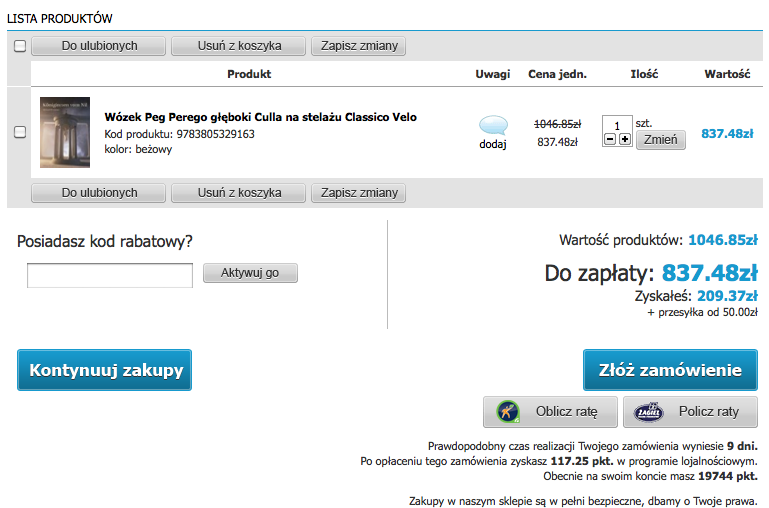This screenshot has width=769, height=508.
Task: Click the Zyskałeś: 209.37zł savings text
Action: [x=696, y=296]
